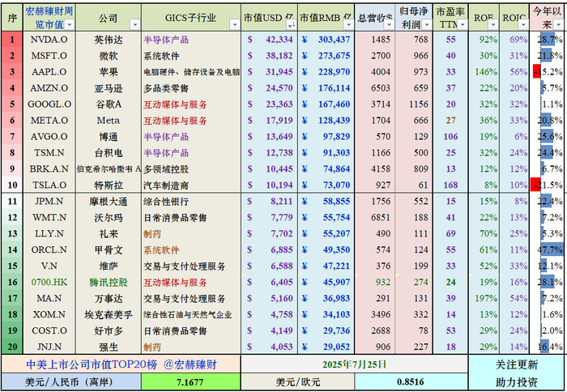Select ticker cell AVGO.O

click(49, 136)
